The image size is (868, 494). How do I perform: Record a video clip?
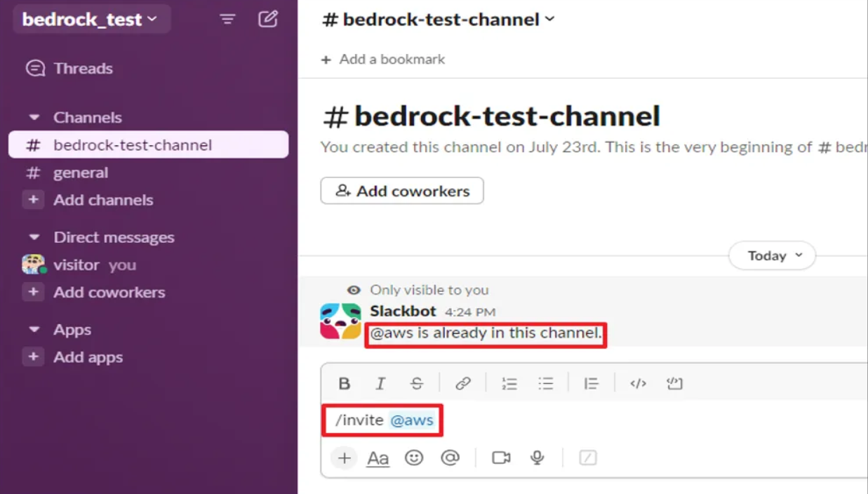[501, 458]
